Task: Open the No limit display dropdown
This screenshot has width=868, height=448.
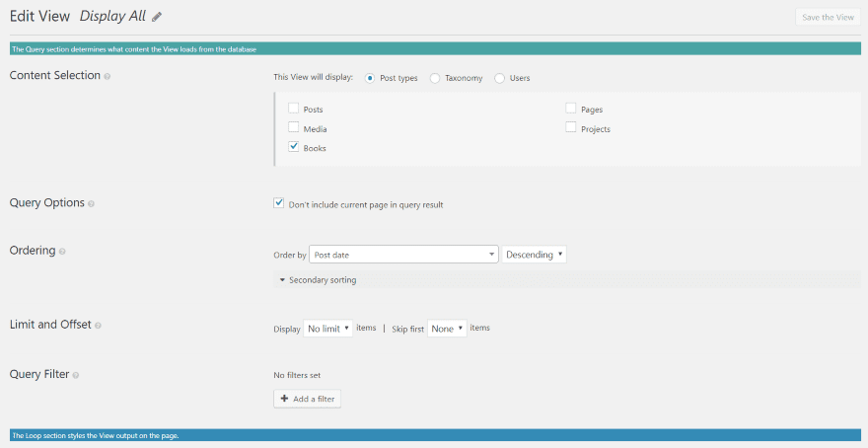Action: [327, 329]
